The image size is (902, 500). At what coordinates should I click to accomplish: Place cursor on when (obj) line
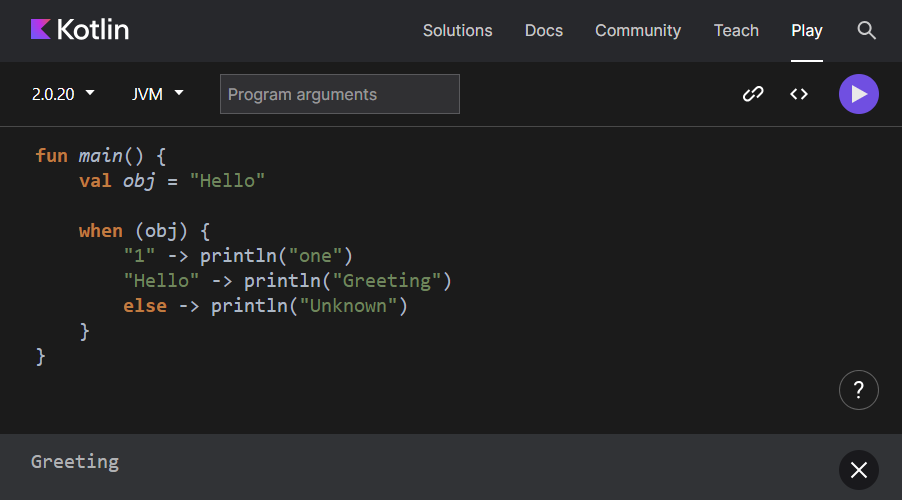[x=144, y=231]
